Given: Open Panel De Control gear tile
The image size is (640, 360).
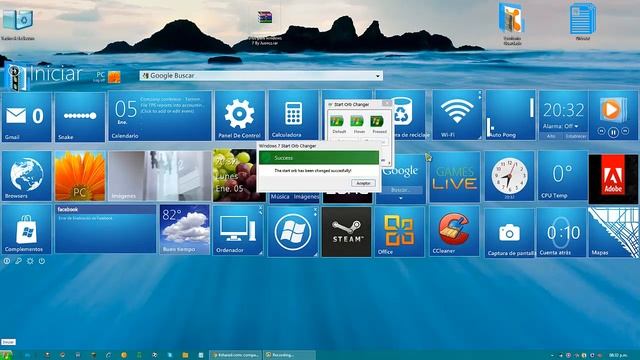Looking at the screenshot, I should click(x=240, y=116).
